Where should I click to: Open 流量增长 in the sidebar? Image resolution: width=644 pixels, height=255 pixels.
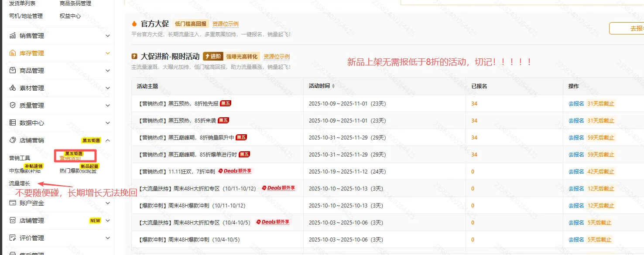20,184
